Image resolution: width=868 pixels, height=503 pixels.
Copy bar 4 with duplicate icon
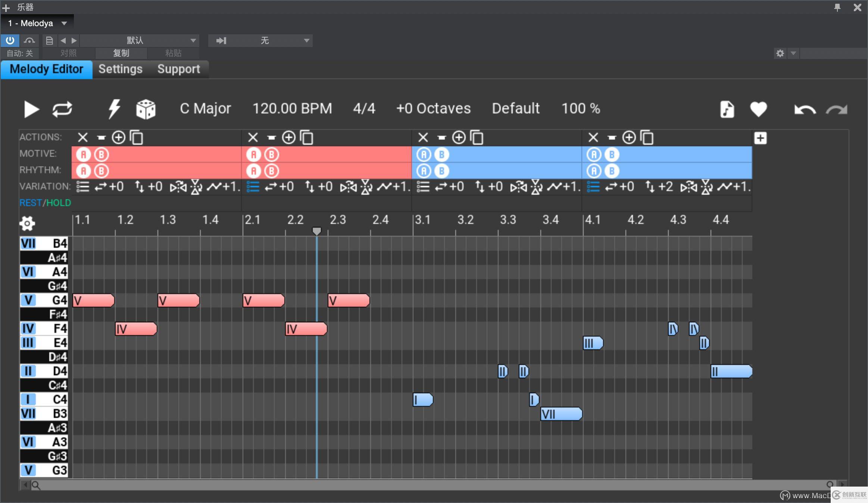[x=647, y=137]
